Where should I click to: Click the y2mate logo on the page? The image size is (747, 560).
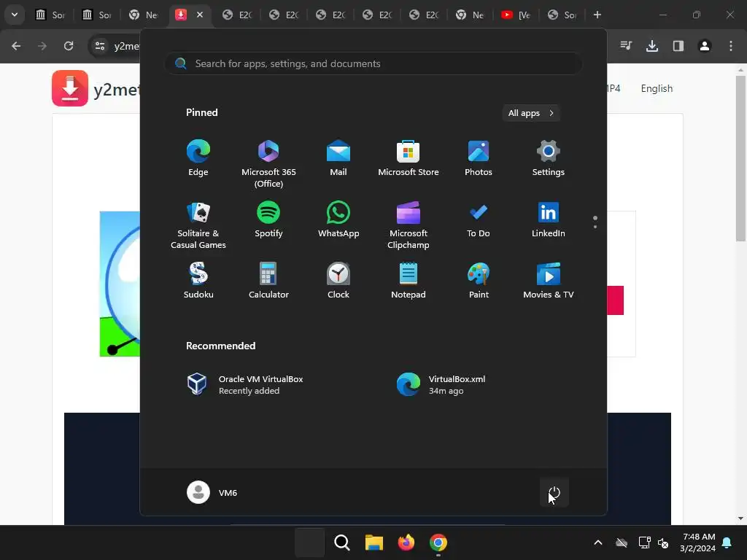tap(70, 88)
